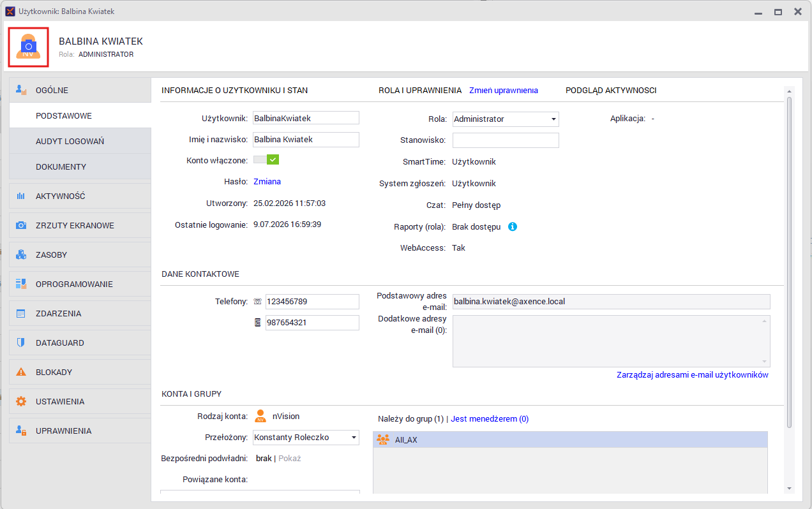Click the Jest menedżerem (0) link
Image resolution: width=812 pixels, height=509 pixels.
[490, 419]
